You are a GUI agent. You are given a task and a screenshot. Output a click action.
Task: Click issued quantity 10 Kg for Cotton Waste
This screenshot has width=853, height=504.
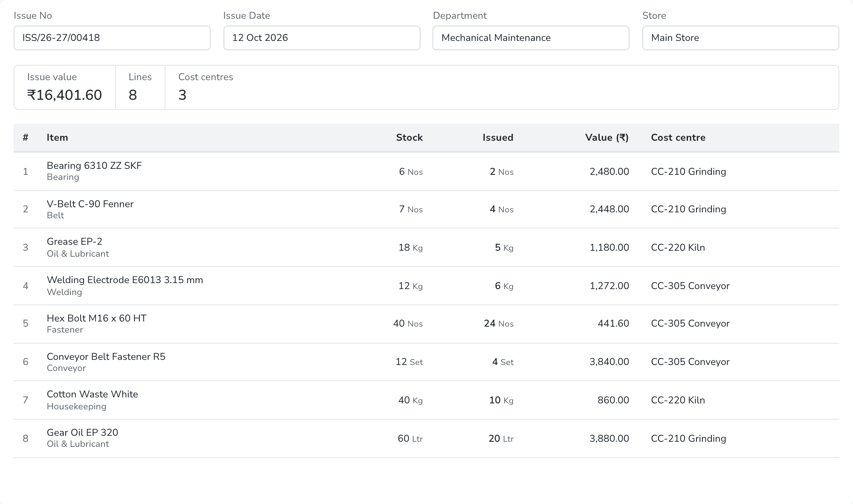[501, 400]
